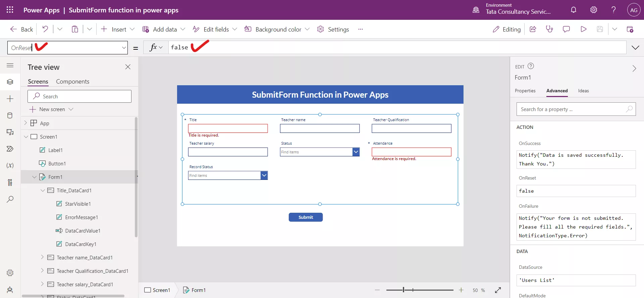Open the Variables (x) icon in rail
644x298 pixels.
[x=10, y=165]
